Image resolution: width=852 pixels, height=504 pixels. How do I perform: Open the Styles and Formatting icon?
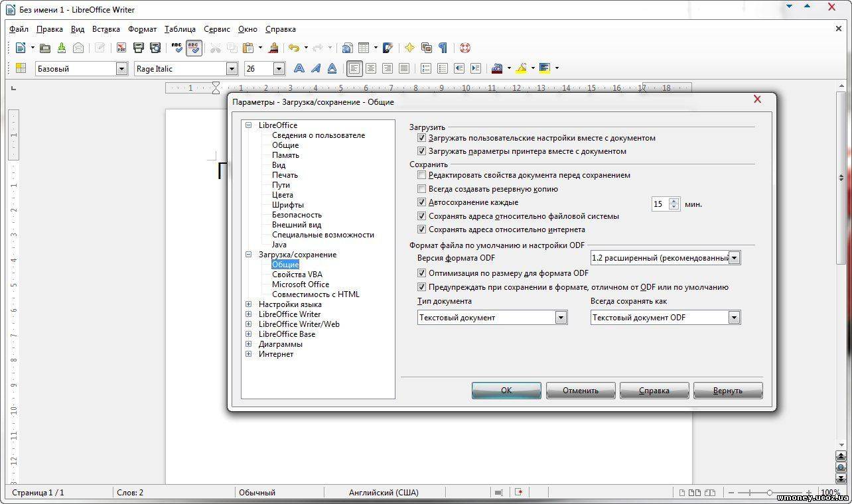(21, 68)
